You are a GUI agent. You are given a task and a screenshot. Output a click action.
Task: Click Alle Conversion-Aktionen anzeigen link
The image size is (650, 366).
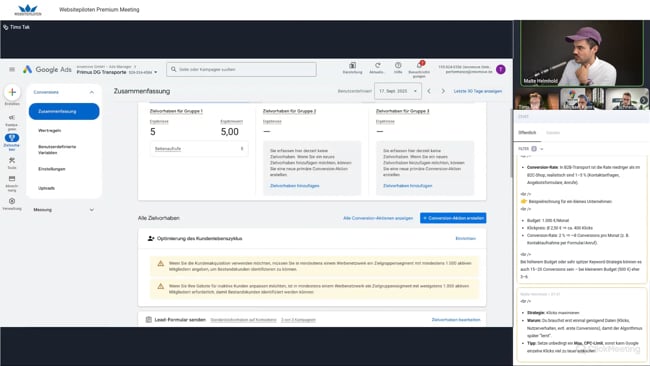point(378,218)
